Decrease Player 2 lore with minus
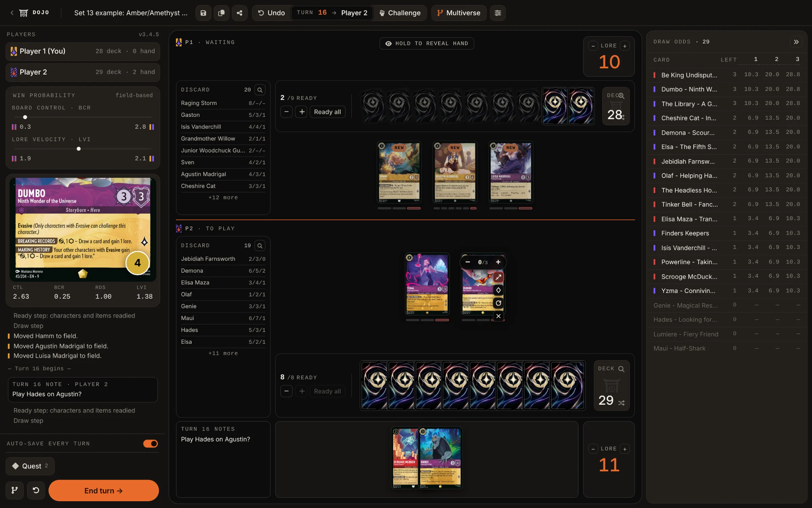812x508 pixels. pyautogui.click(x=593, y=449)
